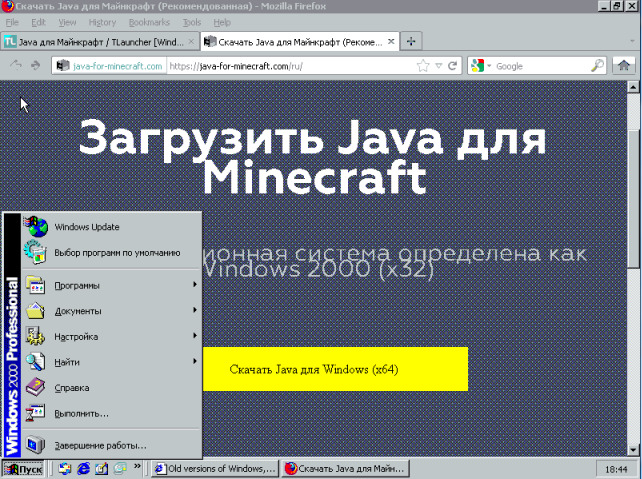Click the Пуск Start button

coord(23,468)
